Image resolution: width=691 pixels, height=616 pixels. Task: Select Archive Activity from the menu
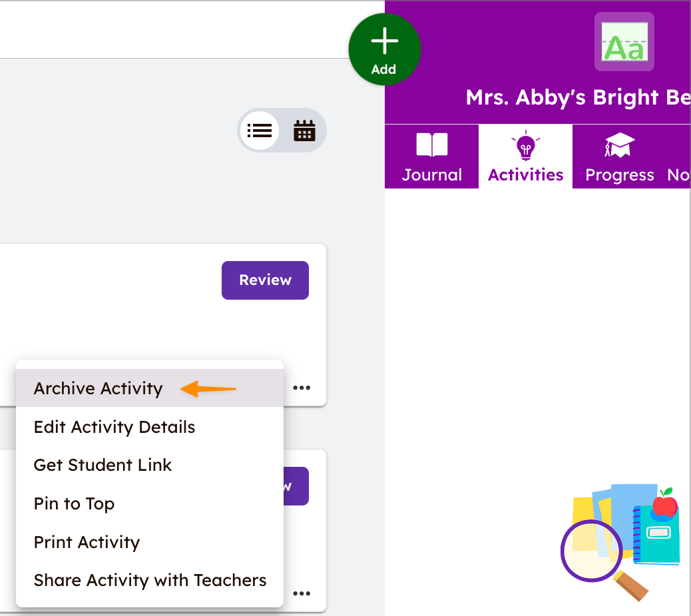click(x=98, y=388)
